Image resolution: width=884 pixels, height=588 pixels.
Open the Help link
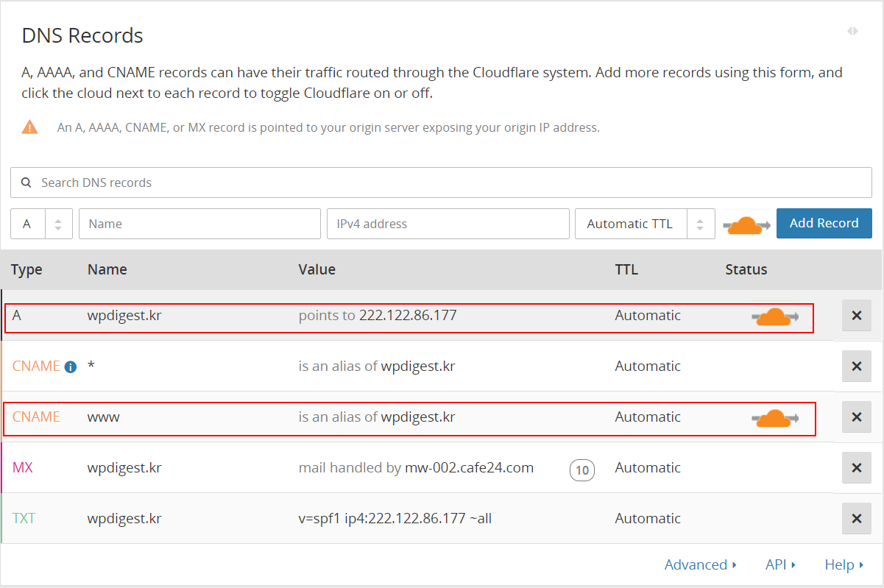(844, 564)
